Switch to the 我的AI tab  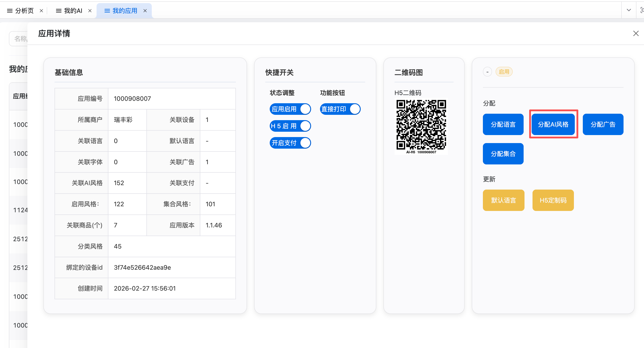[73, 11]
